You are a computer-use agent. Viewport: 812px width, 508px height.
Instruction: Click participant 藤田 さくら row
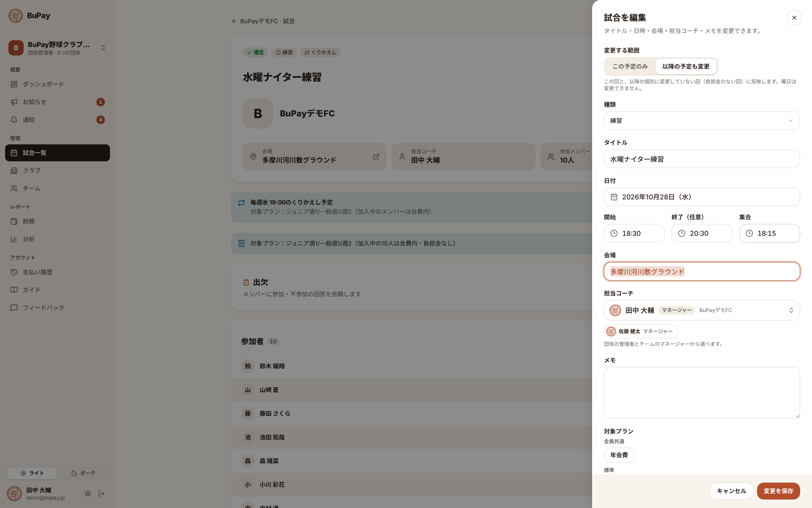pyautogui.click(x=411, y=414)
